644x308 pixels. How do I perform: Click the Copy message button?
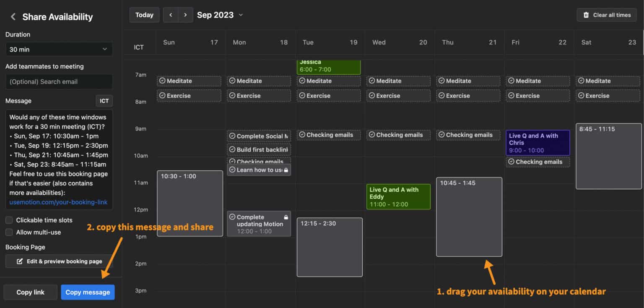(88, 292)
